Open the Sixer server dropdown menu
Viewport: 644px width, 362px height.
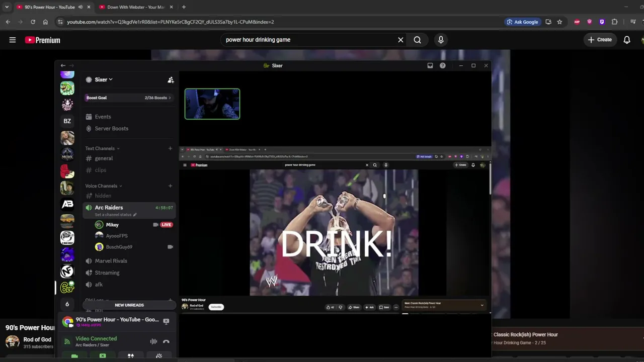[x=104, y=79]
